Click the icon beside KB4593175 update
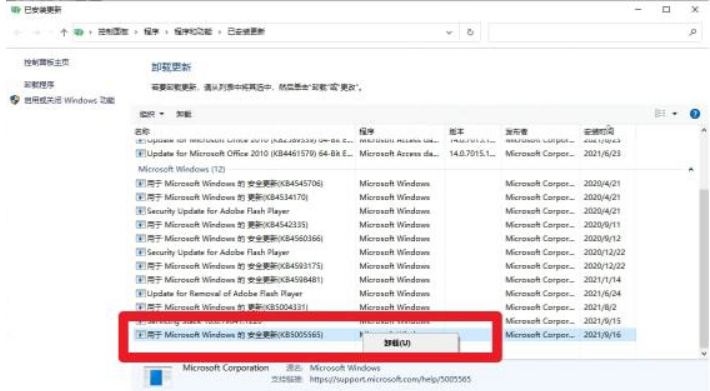 140,266
